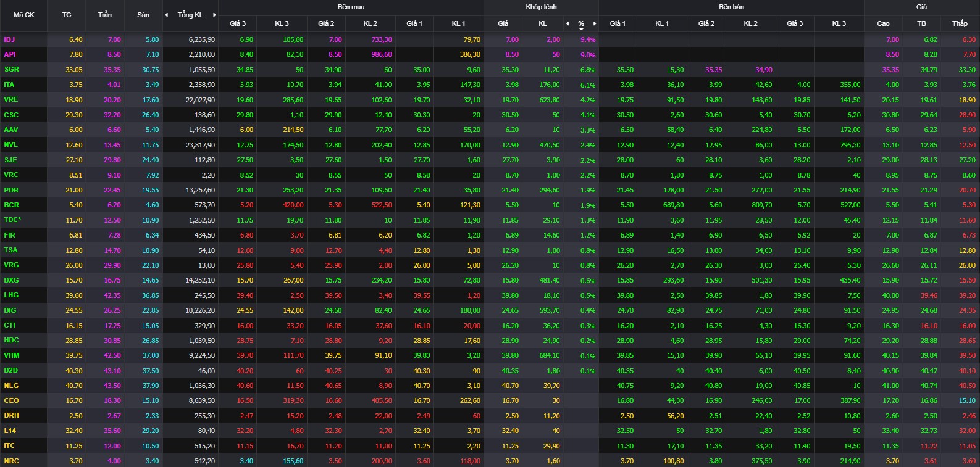The width and height of the screenshot is (980, 467).
Task: Click the 4.2% change value for VRE
Action: coord(588,100)
